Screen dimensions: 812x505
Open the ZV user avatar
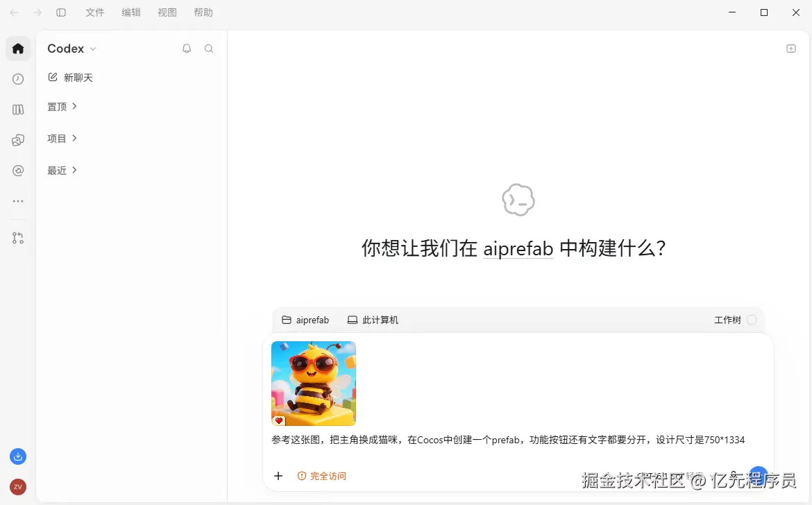click(18, 487)
